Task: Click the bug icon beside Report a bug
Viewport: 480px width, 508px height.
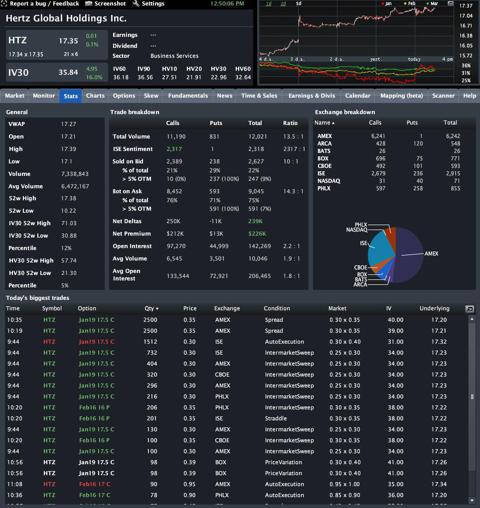Action: (4, 4)
